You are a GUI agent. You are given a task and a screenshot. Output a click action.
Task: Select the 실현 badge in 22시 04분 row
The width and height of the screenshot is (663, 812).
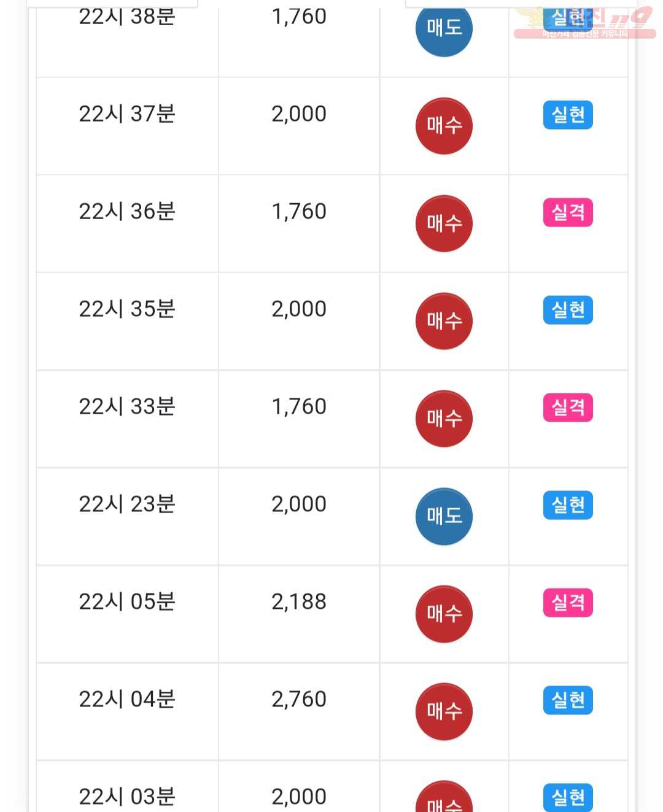click(x=568, y=700)
